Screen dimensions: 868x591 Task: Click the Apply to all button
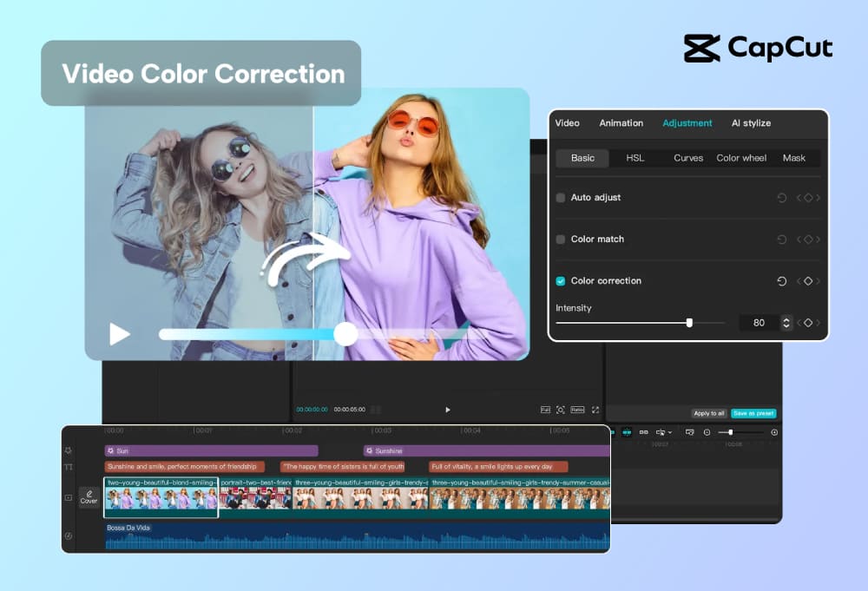(708, 413)
